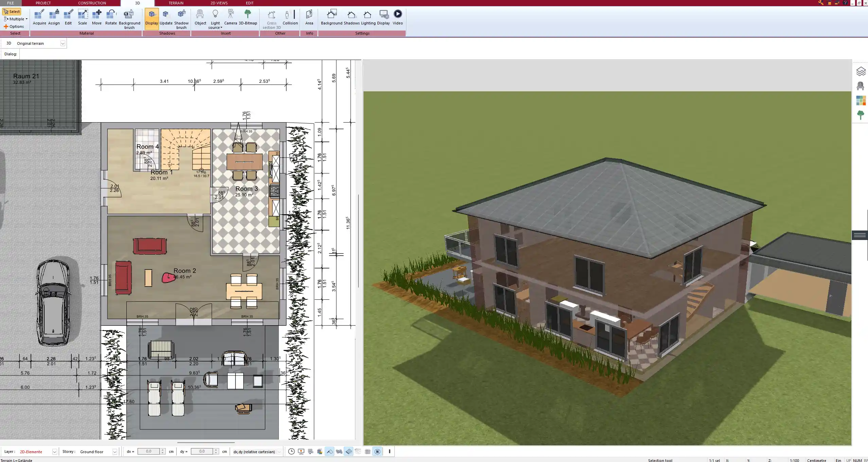This screenshot has height=462, width=868.
Task: Click the Select button
Action: pos(12,12)
